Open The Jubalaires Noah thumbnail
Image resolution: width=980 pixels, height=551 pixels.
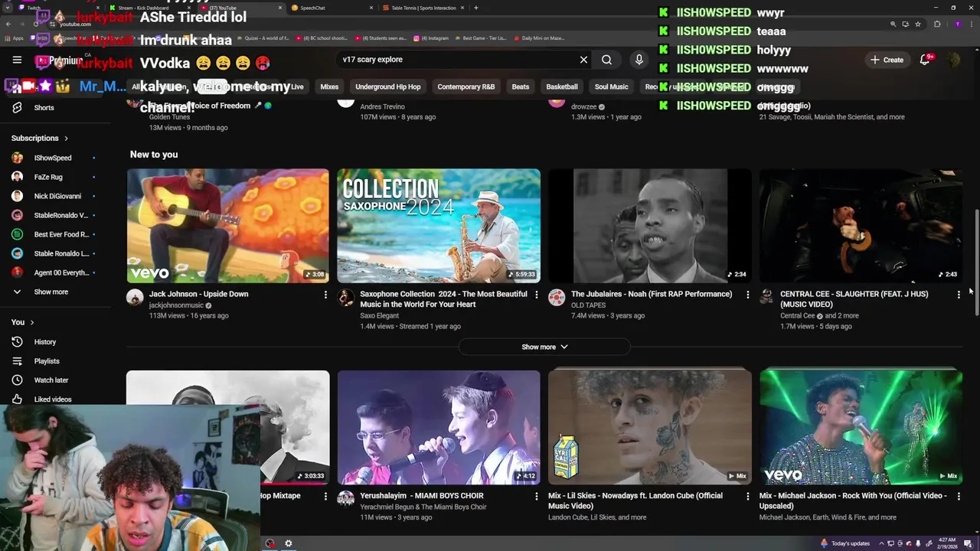click(x=650, y=226)
